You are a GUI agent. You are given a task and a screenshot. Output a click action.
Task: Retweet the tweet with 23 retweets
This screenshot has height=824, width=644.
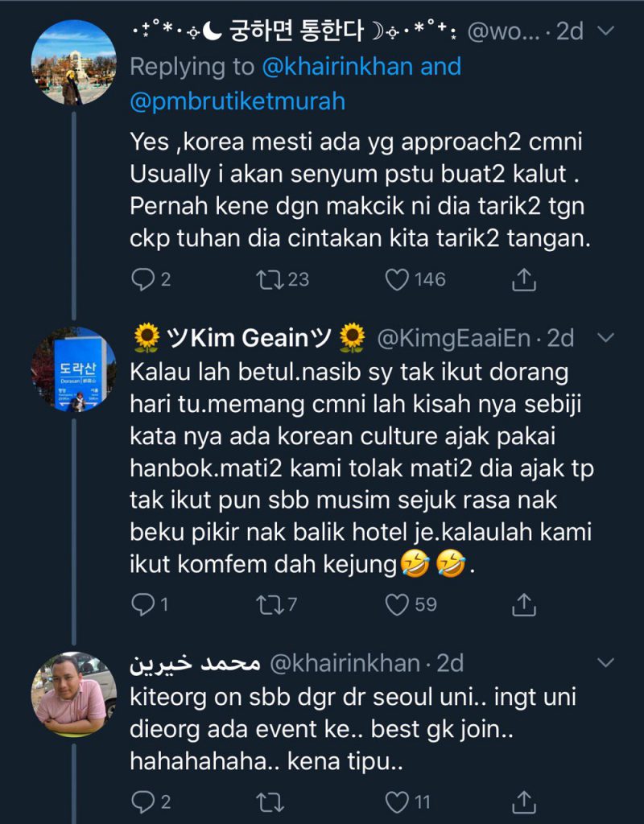266,279
